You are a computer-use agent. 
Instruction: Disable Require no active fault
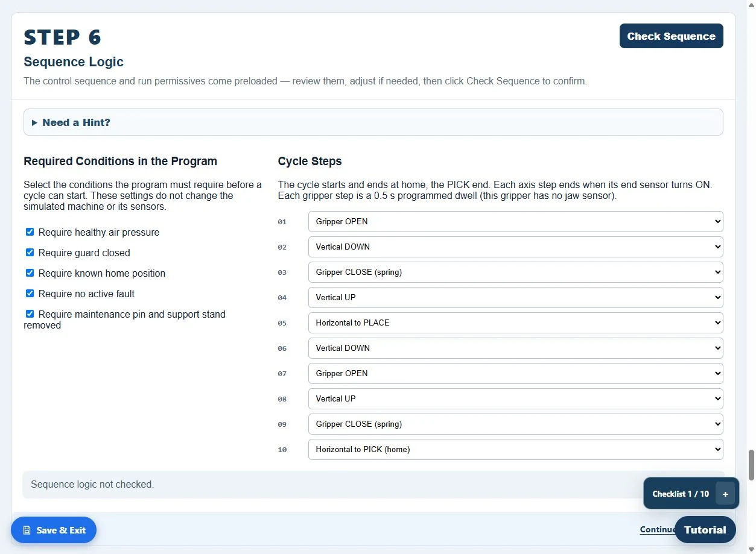pyautogui.click(x=30, y=294)
